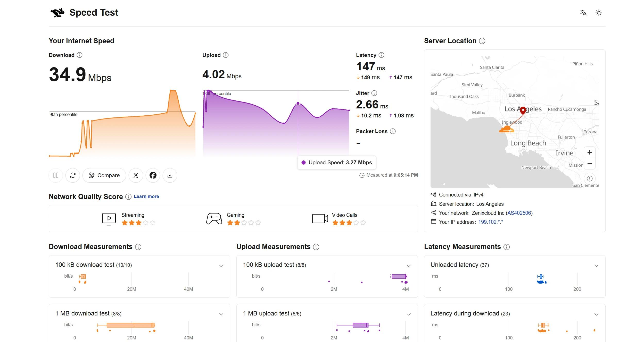This screenshot has width=644, height=342.
Task: Restart the speed test with retry icon
Action: tap(73, 175)
